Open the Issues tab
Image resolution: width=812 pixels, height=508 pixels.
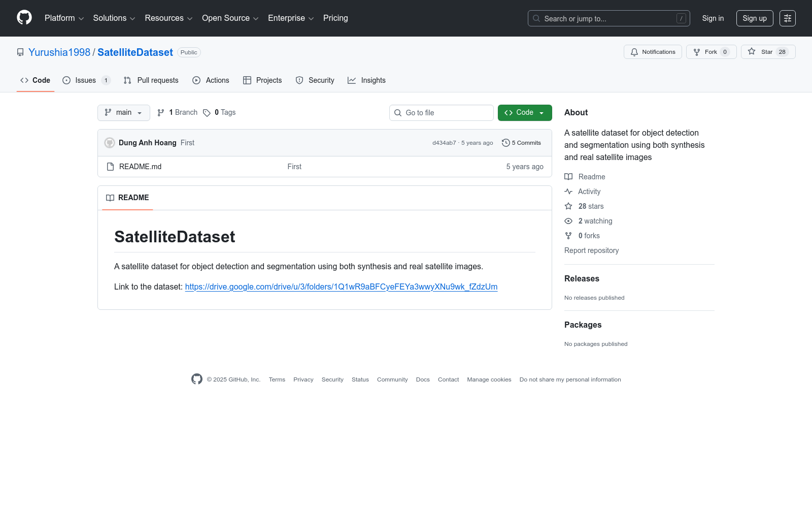pyautogui.click(x=86, y=80)
